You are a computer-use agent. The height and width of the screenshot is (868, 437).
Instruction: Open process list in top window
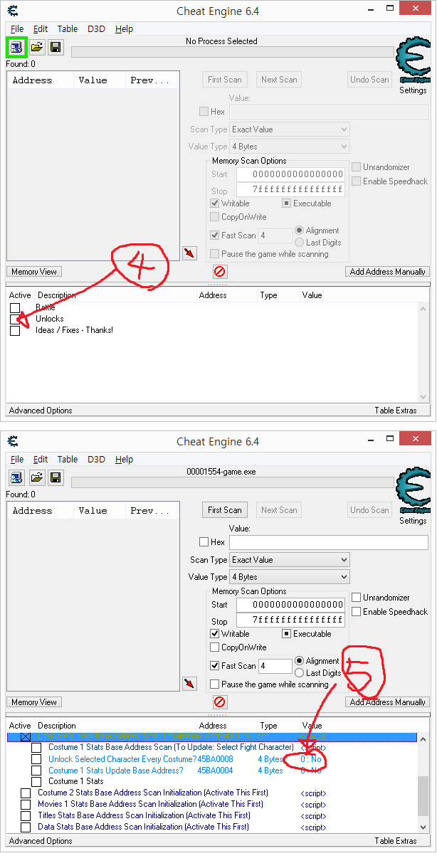point(16,48)
